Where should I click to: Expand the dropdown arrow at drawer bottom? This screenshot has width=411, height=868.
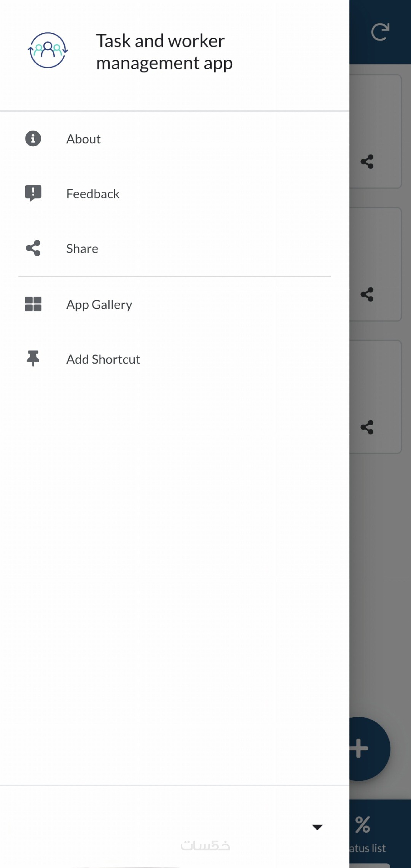pyautogui.click(x=317, y=827)
